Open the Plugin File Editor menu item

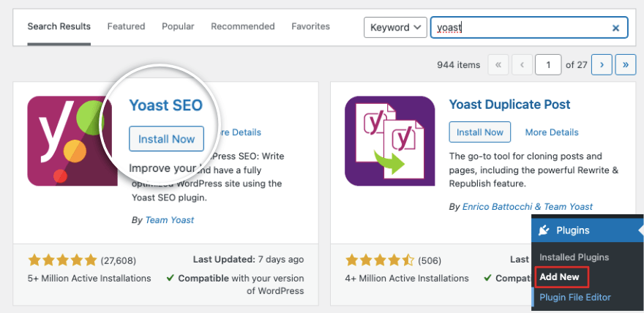coord(575,298)
